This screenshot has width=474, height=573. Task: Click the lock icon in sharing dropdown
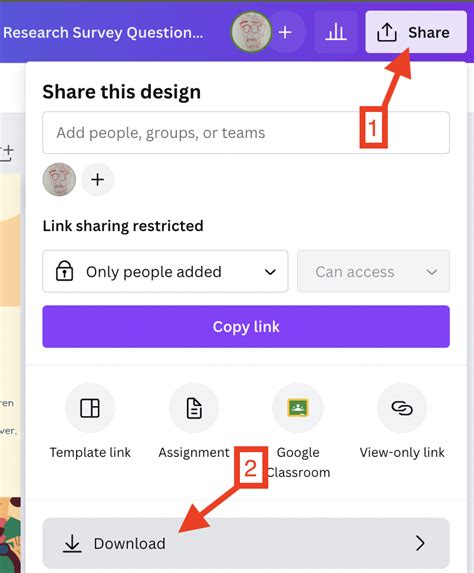(64, 271)
